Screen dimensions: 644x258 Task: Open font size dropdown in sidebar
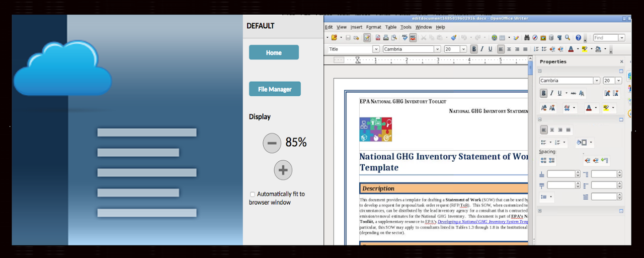619,81
